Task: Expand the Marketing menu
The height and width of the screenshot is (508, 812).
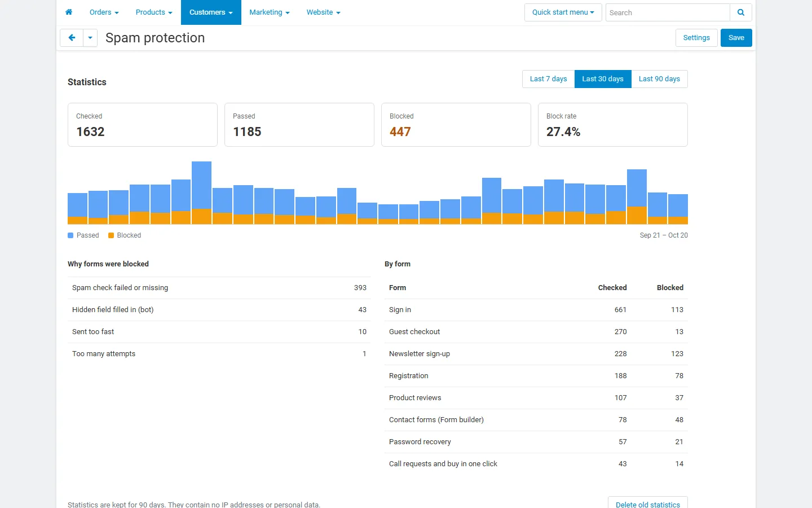Action: click(270, 12)
